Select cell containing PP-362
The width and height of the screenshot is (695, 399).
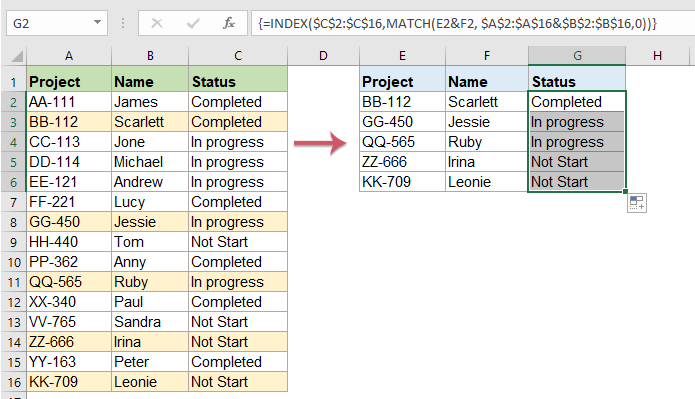(x=69, y=262)
